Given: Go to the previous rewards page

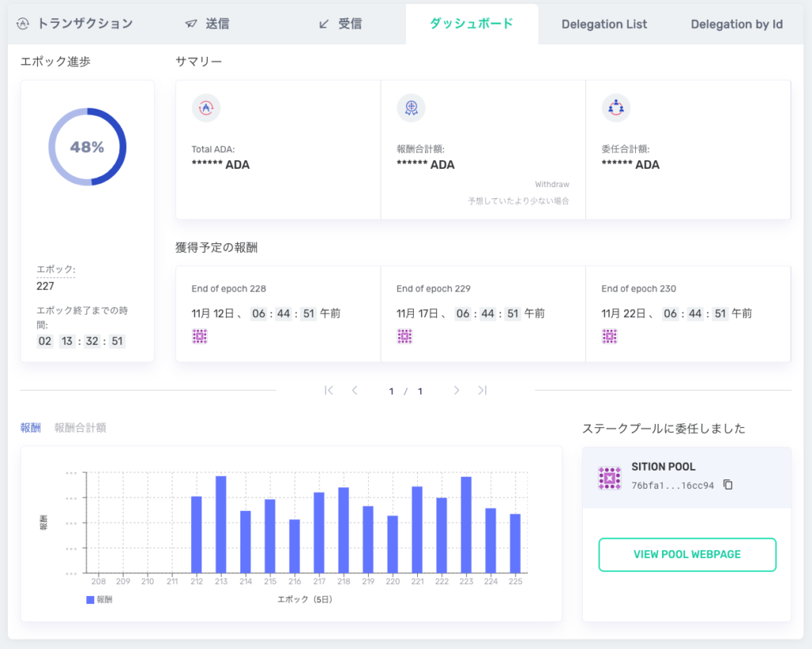Looking at the screenshot, I should click(x=354, y=391).
